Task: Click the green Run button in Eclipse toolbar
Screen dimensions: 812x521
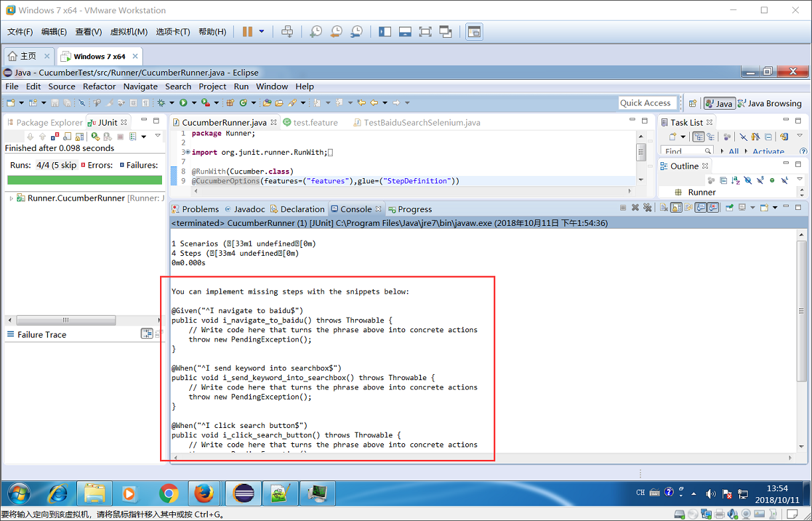Action: coord(183,103)
